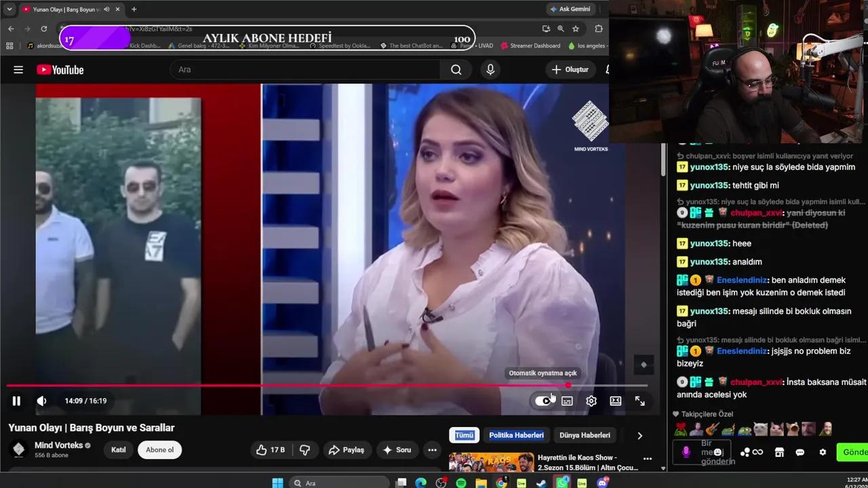
Task: Like the video with the thumbs-up '17 B'
Action: [271, 450]
